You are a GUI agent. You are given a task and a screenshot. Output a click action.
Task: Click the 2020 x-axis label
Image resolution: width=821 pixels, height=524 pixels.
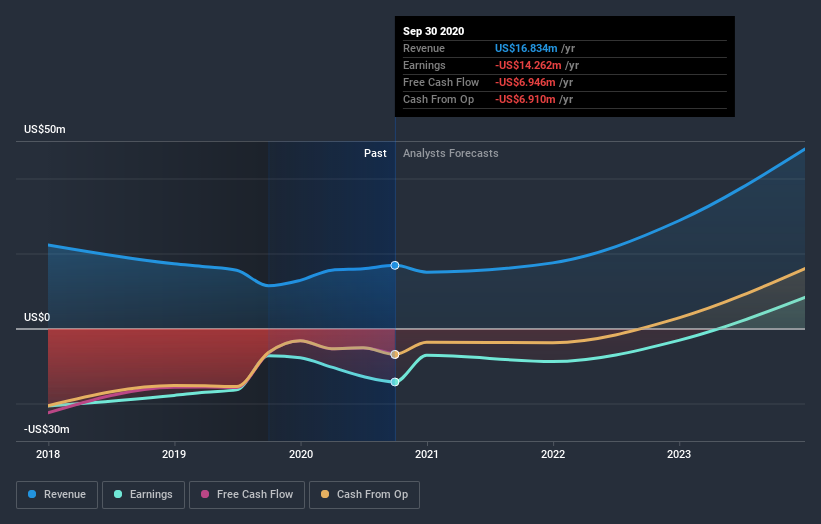(x=301, y=454)
